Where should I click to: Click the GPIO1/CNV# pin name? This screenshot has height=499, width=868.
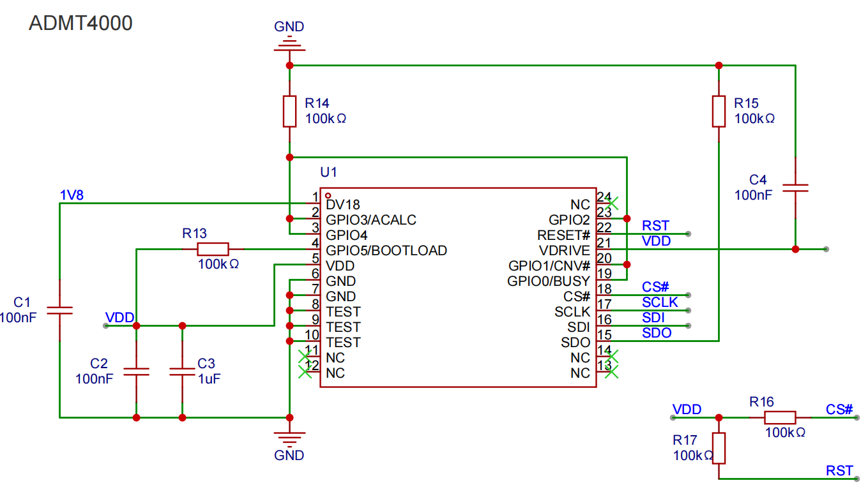[x=549, y=265]
